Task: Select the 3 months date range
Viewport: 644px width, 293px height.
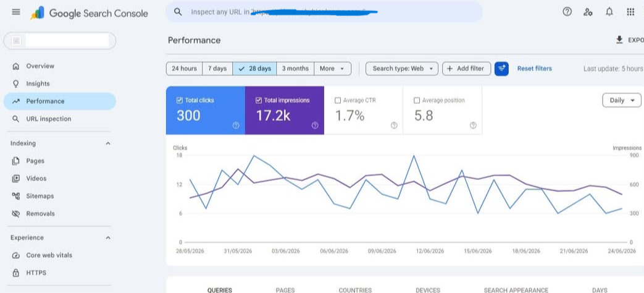Action: [x=295, y=69]
